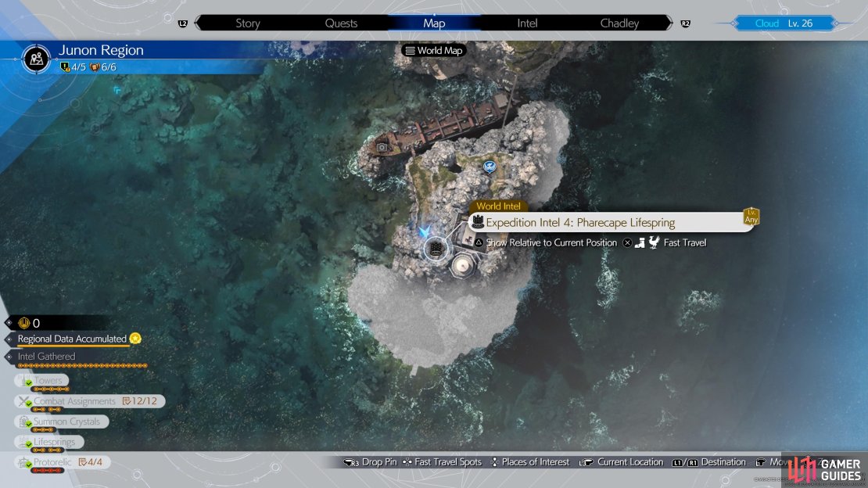Click Expedition Intel 4: Pharecape Lifespring label

click(580, 223)
